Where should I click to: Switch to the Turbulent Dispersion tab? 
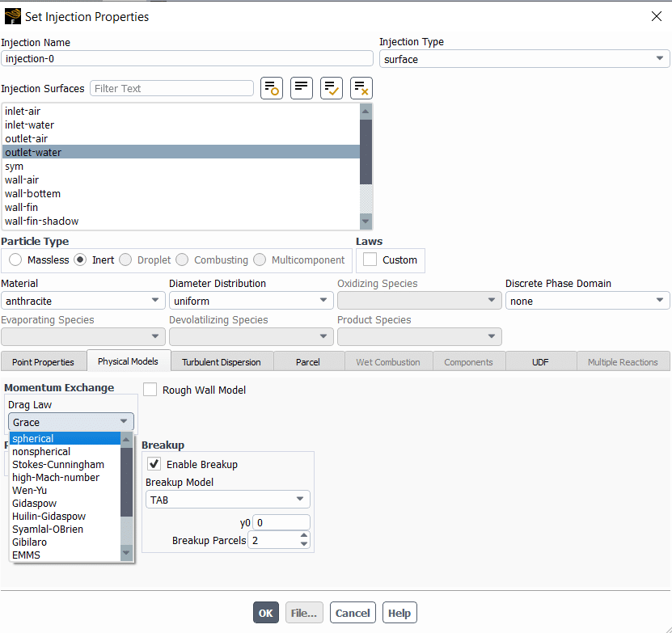coord(221,362)
